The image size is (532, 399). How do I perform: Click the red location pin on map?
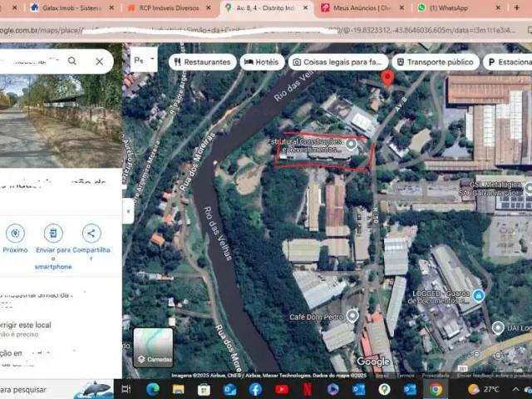click(387, 78)
